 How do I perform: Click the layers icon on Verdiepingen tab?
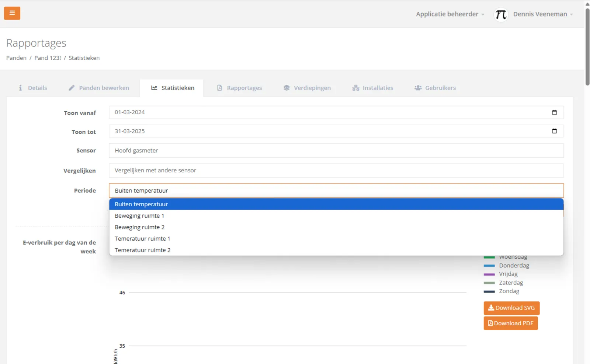click(x=287, y=88)
